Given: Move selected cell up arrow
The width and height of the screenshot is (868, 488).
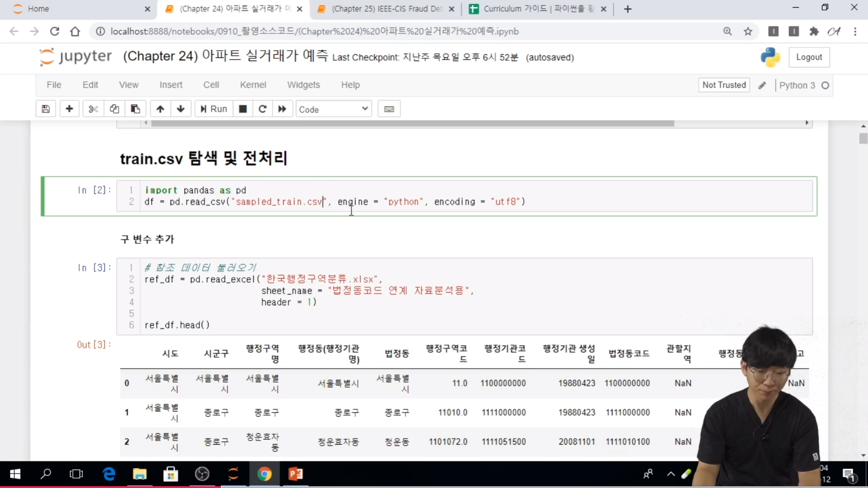Looking at the screenshot, I should (x=160, y=109).
